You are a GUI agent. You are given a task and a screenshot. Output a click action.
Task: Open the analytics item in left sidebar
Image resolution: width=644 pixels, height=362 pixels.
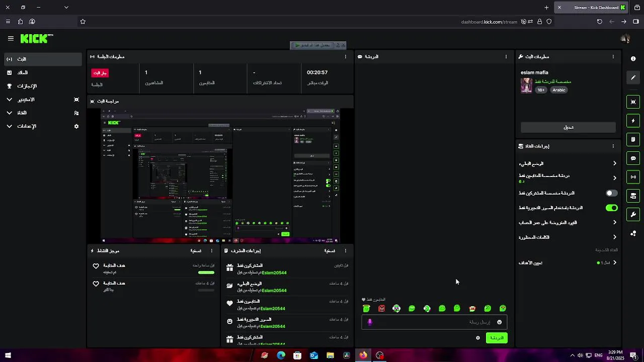pos(43,73)
